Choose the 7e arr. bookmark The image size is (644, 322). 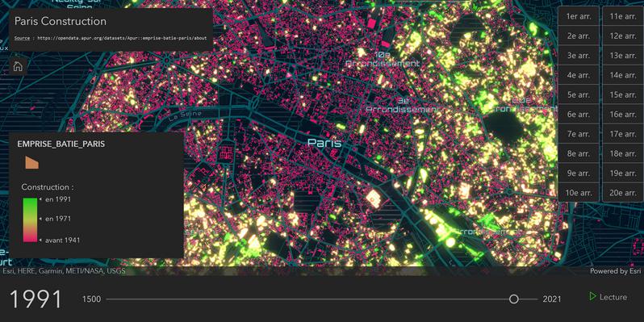point(579,134)
